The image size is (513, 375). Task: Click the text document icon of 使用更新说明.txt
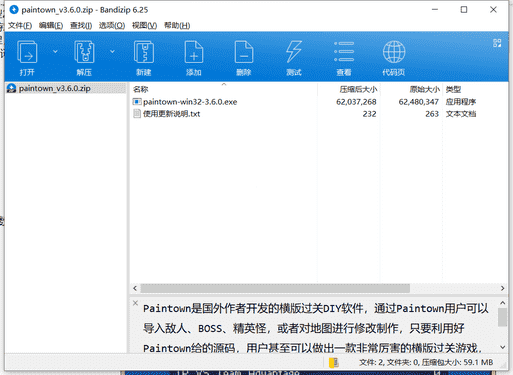click(x=137, y=114)
